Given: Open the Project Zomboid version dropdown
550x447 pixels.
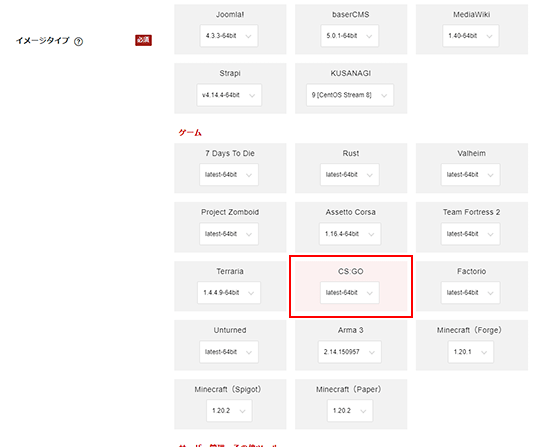Looking at the screenshot, I should [229, 234].
